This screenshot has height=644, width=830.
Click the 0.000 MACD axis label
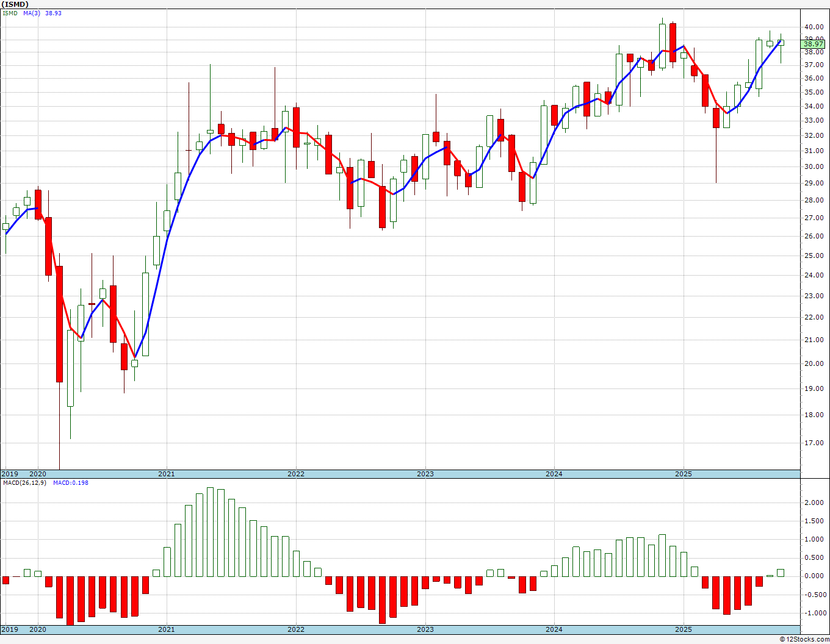(x=814, y=576)
